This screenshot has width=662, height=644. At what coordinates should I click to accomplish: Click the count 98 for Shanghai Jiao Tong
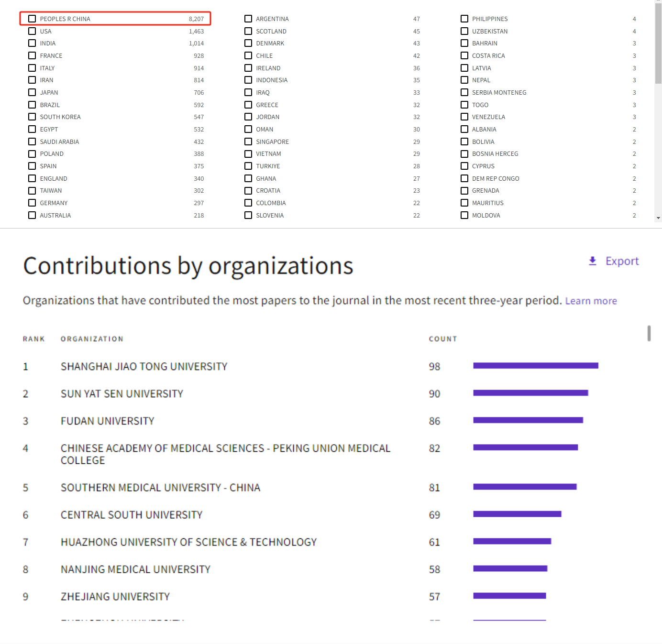434,366
